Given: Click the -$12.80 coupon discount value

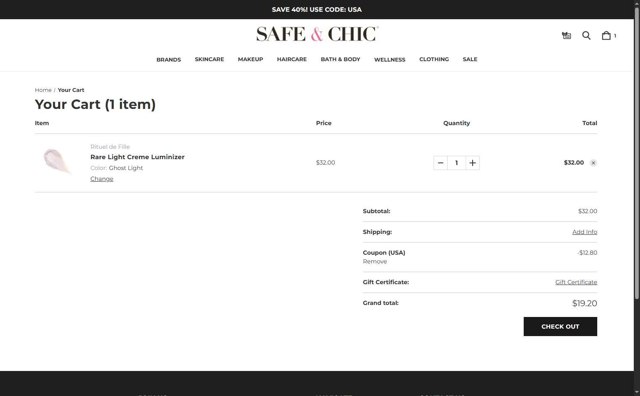Looking at the screenshot, I should click(x=587, y=253).
